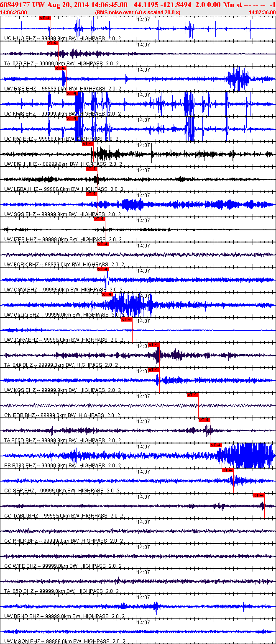This screenshot has height=644, width=276.
Task: Click the red pick flag on UW.JORV trace
Action: click(x=127, y=319)
